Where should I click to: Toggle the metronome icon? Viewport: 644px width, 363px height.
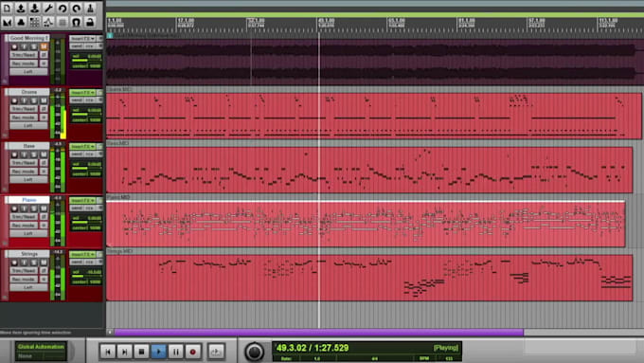tap(90, 9)
